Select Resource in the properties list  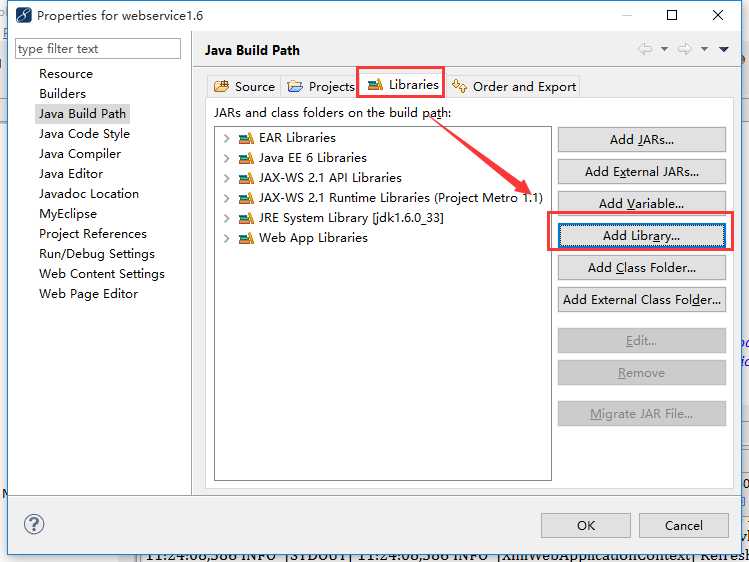(66, 74)
